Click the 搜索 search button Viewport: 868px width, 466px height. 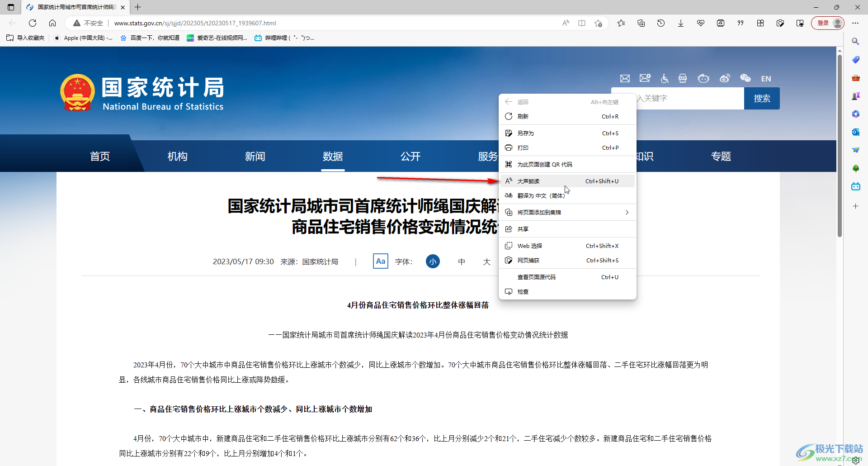pos(762,99)
